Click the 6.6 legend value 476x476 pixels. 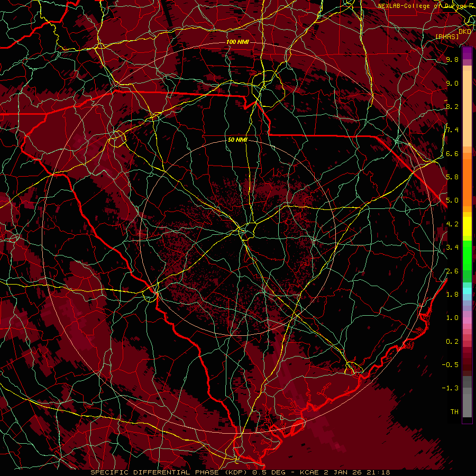452,153
